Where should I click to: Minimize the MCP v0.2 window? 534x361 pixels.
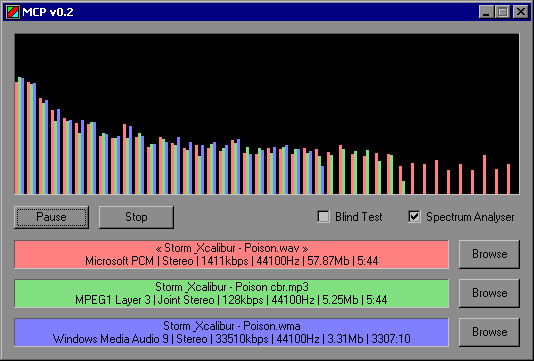tap(486, 12)
